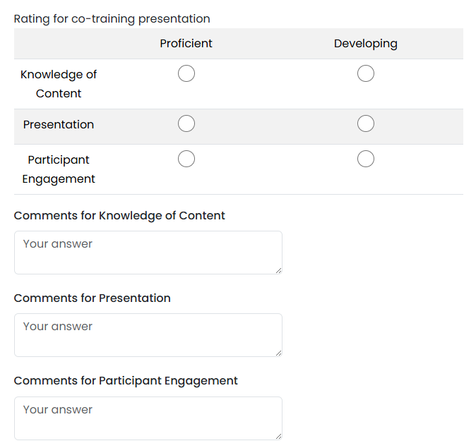Mark Presentation as Proficient

click(186, 123)
